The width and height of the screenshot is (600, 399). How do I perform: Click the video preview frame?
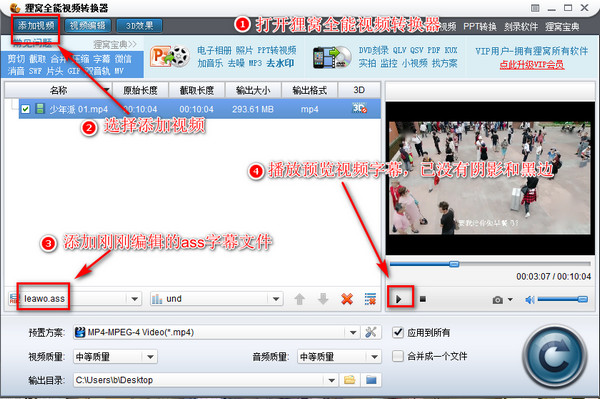tap(490, 178)
